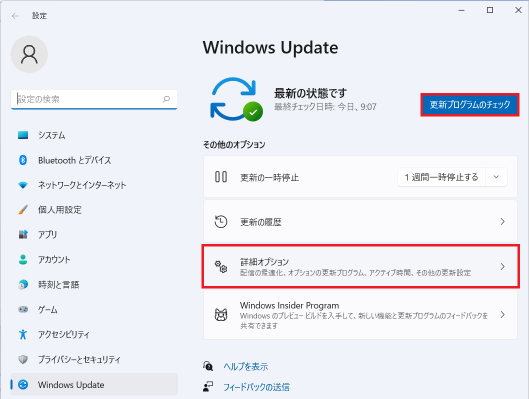Click the Bluetooth icon in the sidebar
529x399 pixels.
click(x=23, y=160)
